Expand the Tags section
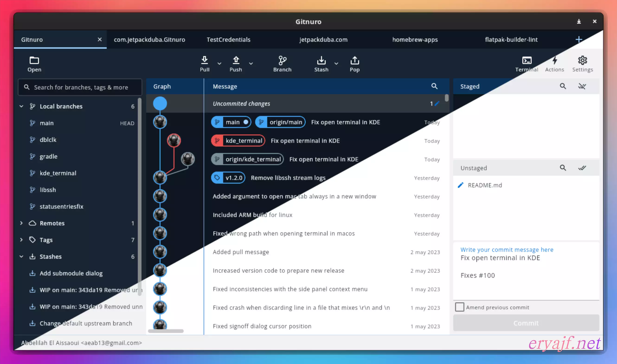 pos(21,240)
